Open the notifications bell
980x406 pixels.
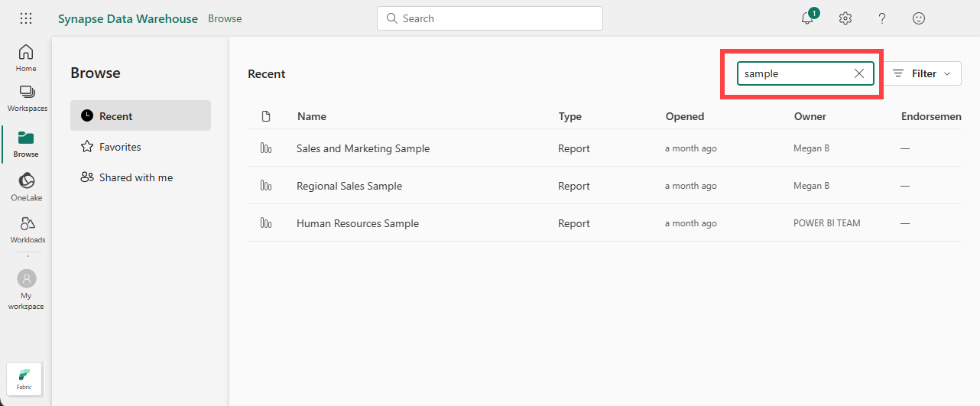pyautogui.click(x=807, y=18)
